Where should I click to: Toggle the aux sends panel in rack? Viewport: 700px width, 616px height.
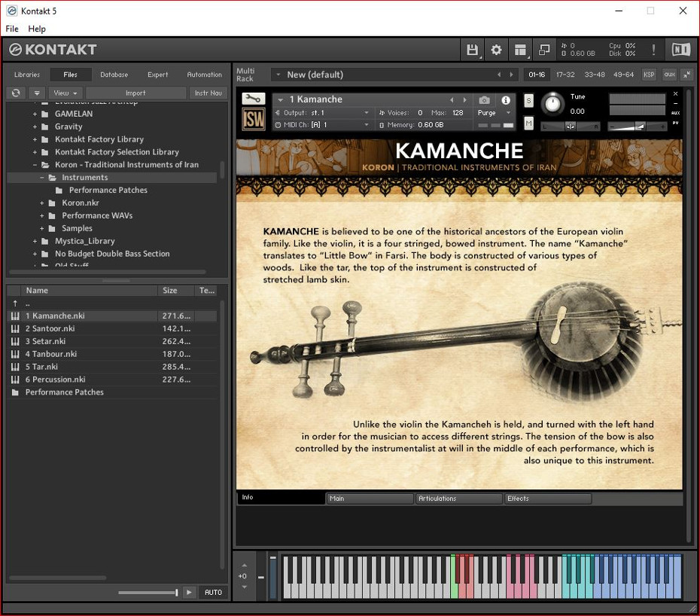coord(669,75)
